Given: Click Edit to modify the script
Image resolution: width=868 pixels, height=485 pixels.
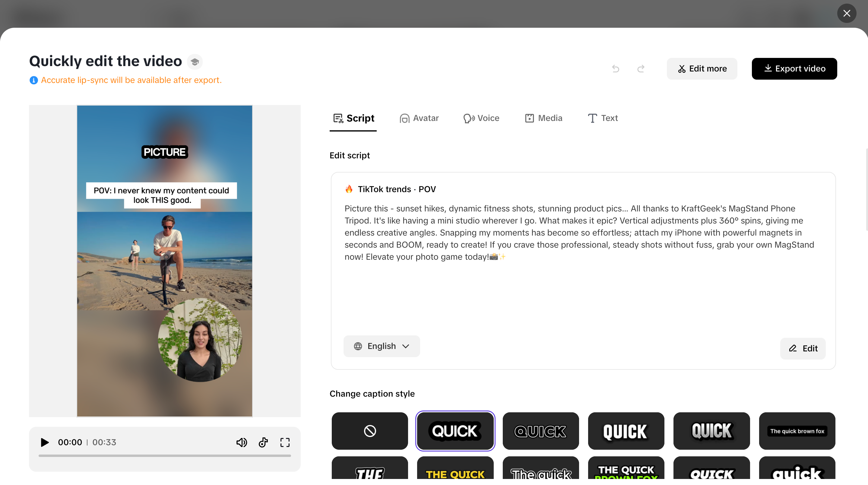Looking at the screenshot, I should coord(803,348).
